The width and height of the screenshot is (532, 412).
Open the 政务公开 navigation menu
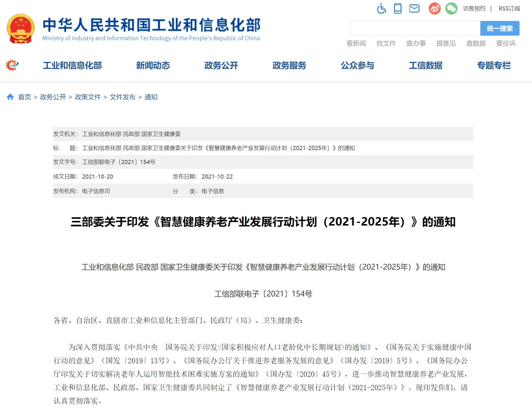(x=221, y=65)
